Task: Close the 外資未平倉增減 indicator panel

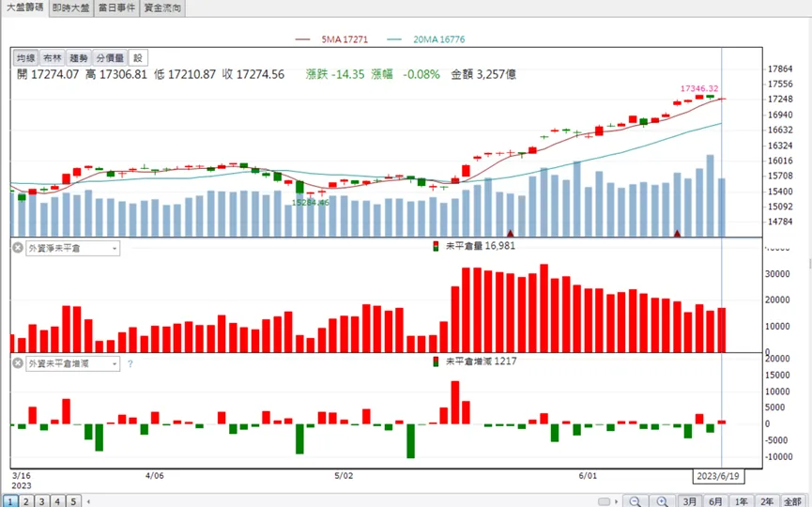Action: click(x=18, y=363)
